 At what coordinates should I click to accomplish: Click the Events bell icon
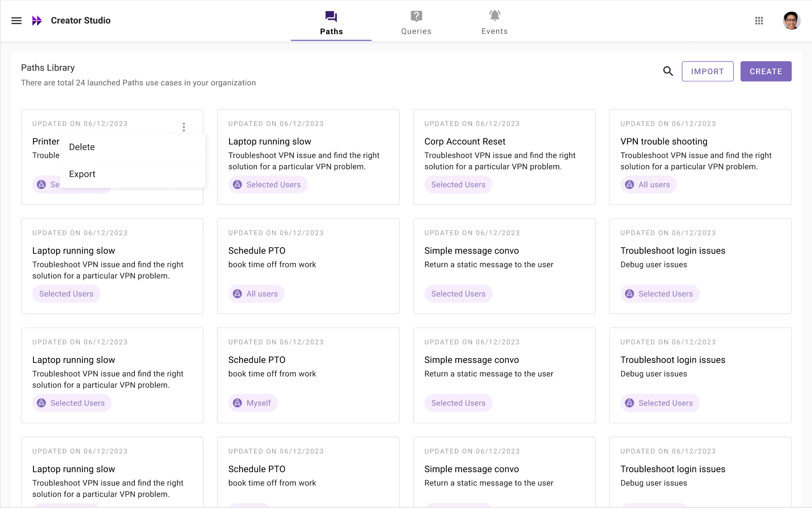coord(494,16)
